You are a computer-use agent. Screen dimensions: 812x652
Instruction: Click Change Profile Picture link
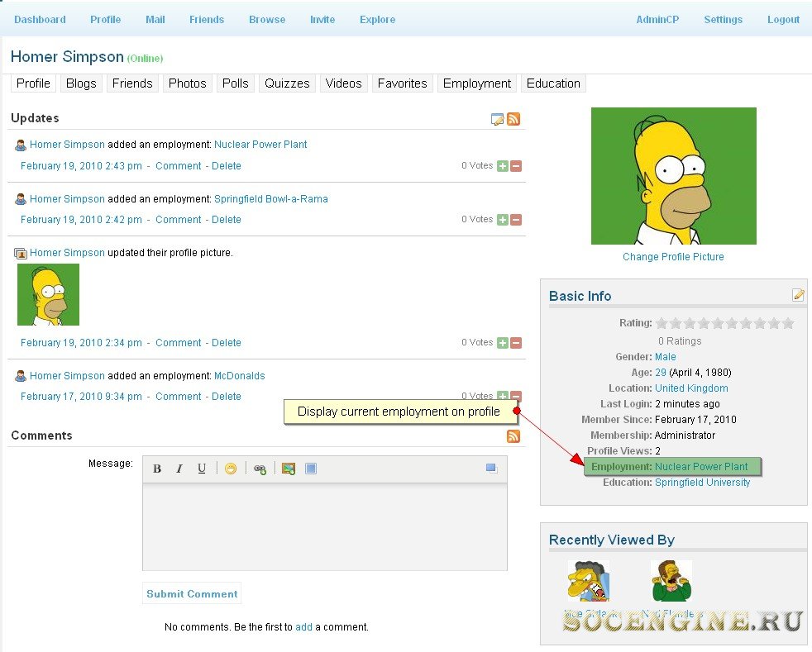pos(673,257)
